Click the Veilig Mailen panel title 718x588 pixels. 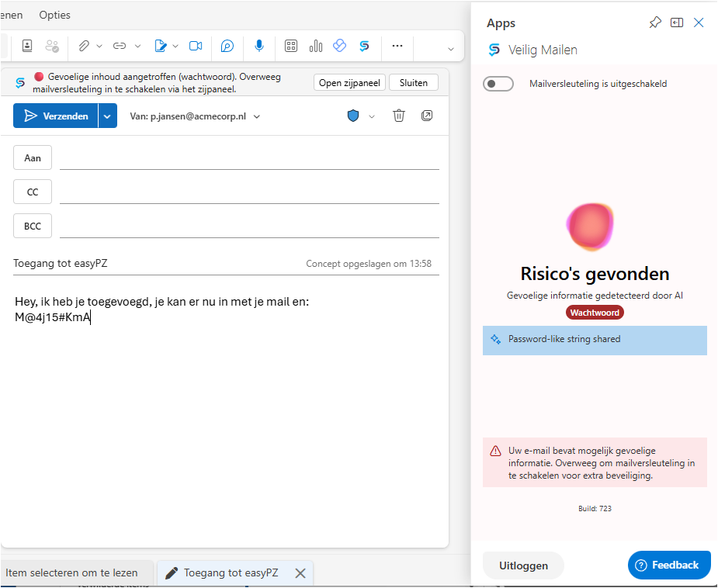pyautogui.click(x=543, y=50)
